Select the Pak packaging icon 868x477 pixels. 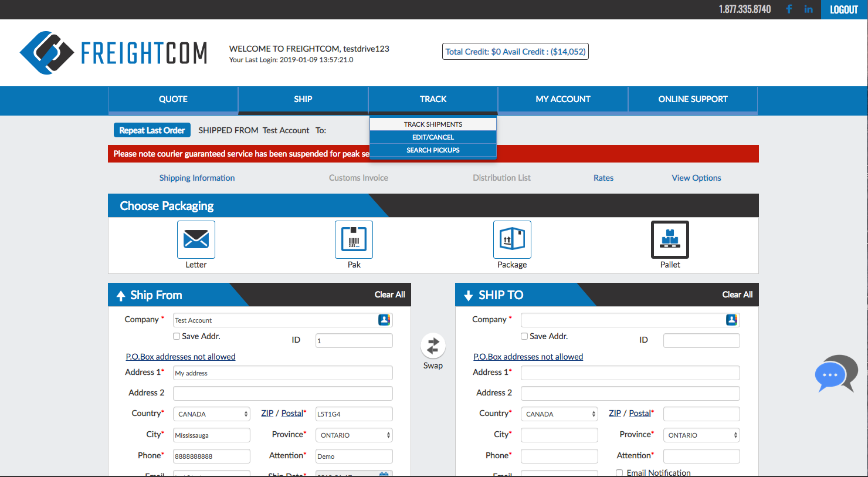click(x=354, y=239)
